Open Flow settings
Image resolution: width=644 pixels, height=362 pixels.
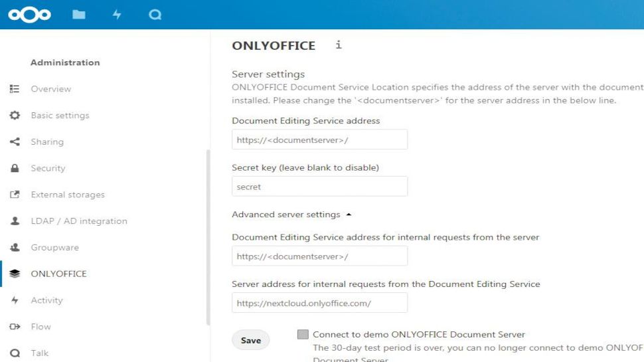[x=40, y=327]
